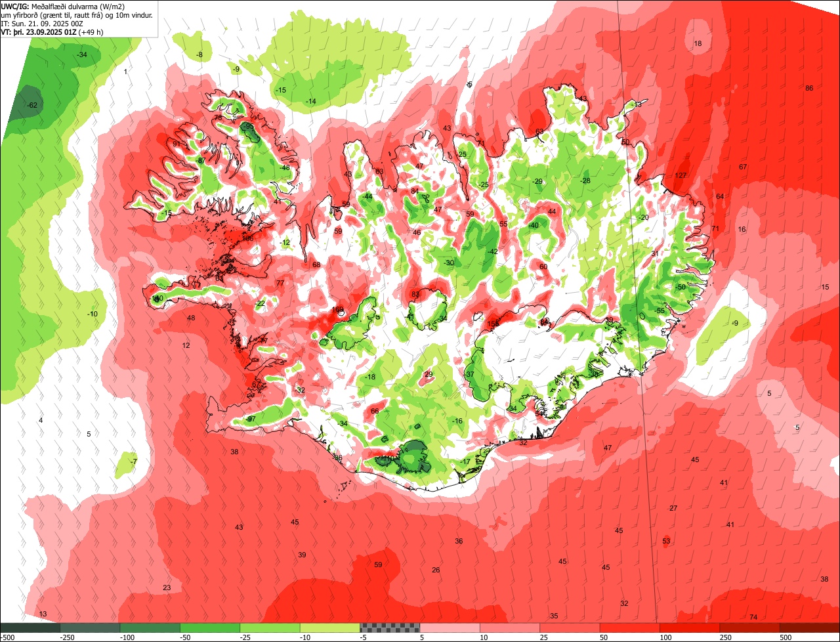Click the checkered legend swatch between -5 and 5
The height and width of the screenshot is (642, 840).
(x=390, y=628)
